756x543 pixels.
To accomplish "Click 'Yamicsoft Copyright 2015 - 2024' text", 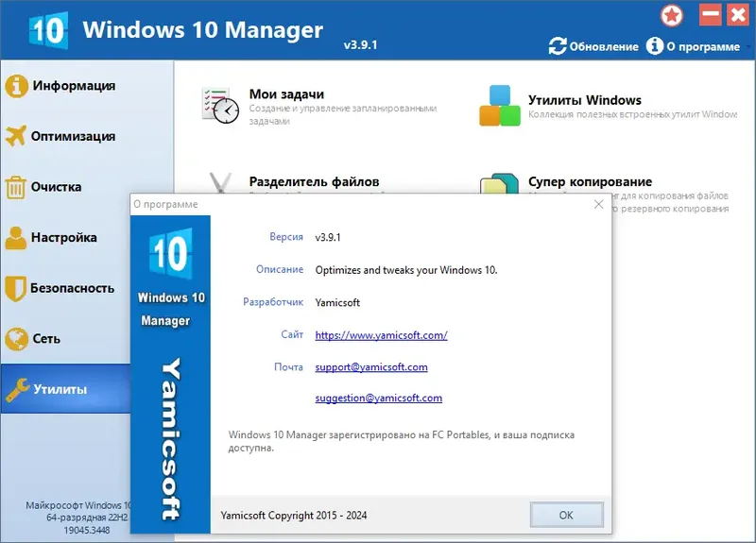I will pos(294,516).
